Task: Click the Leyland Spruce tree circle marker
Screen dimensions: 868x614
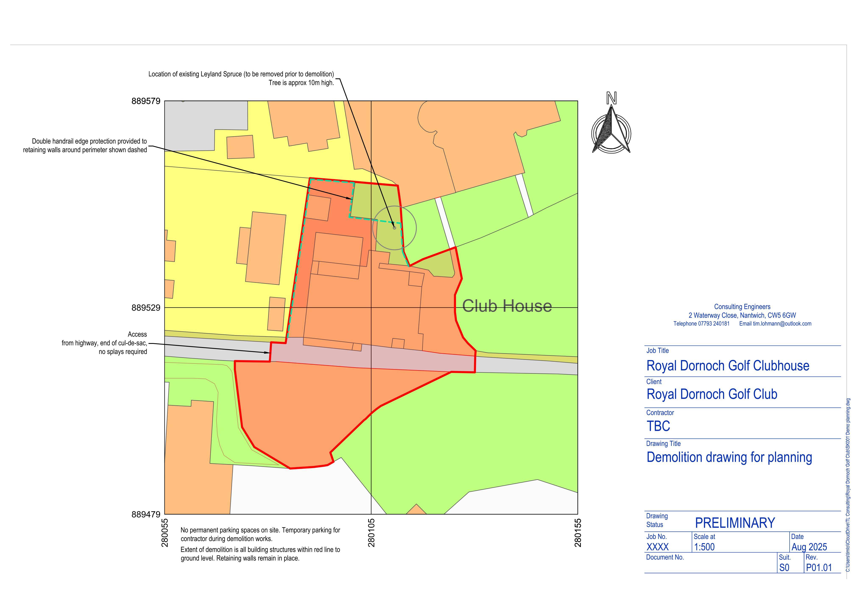Action: tap(394, 228)
